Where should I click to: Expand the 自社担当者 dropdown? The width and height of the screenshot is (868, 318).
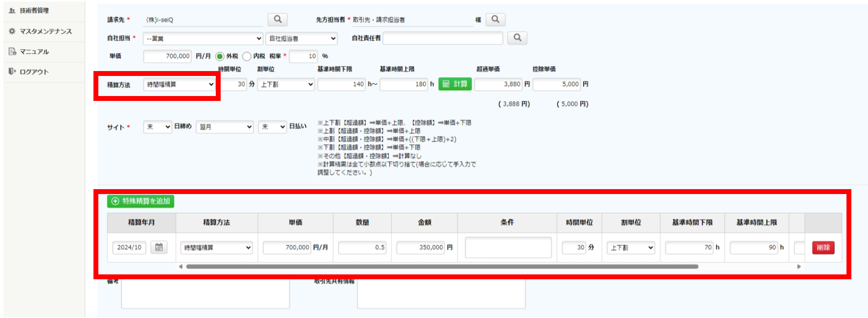pos(302,38)
